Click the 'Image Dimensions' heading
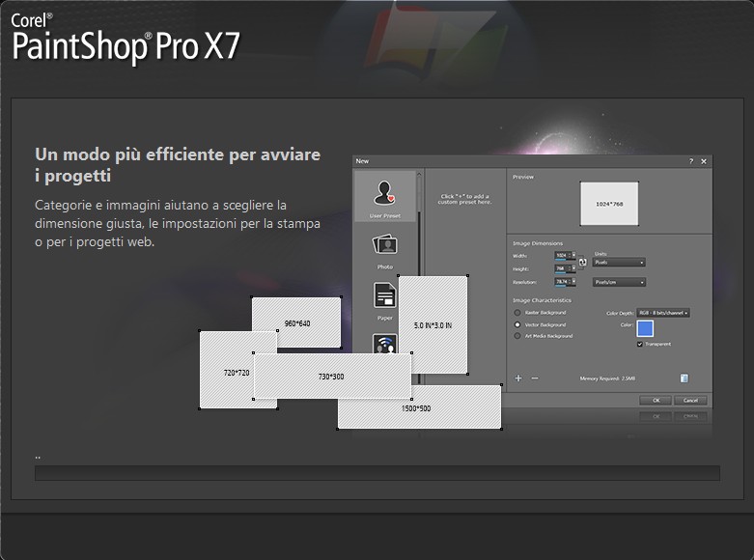Image resolution: width=754 pixels, height=560 pixels. 538,243
